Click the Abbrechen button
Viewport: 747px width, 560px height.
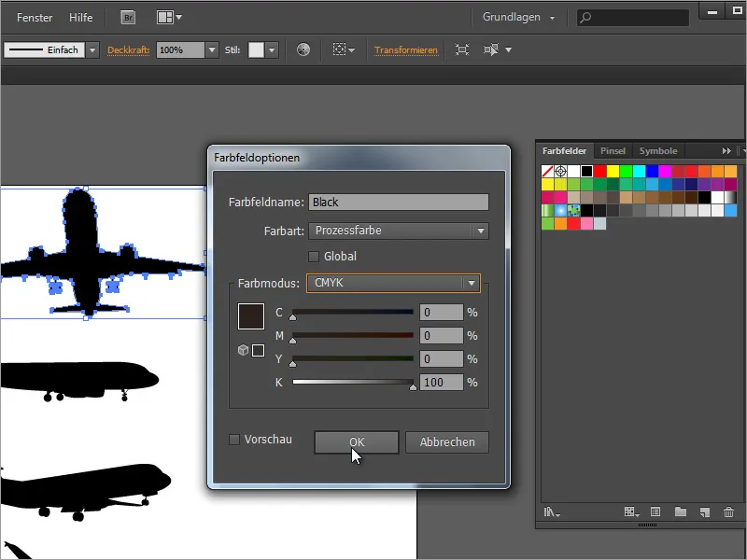(x=447, y=442)
